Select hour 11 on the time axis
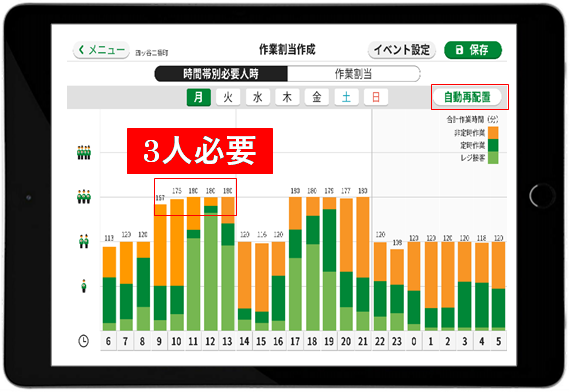Image resolution: width=570 pixels, height=392 pixels. coord(193,341)
